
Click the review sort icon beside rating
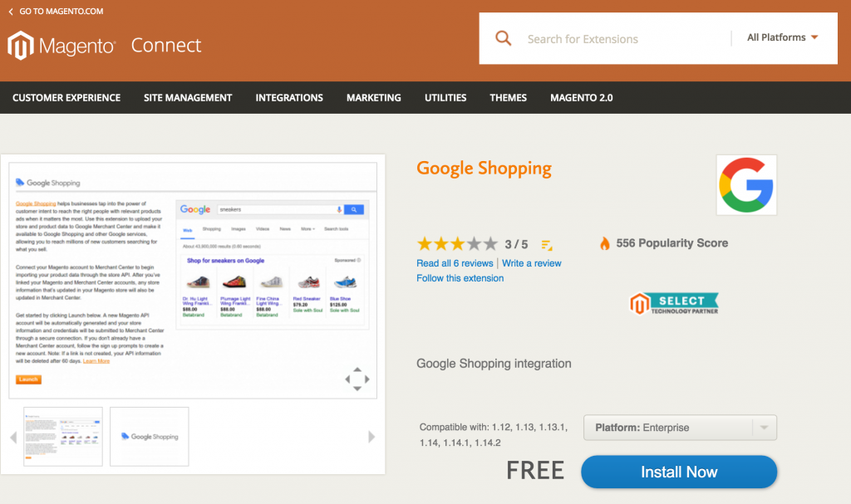(547, 245)
